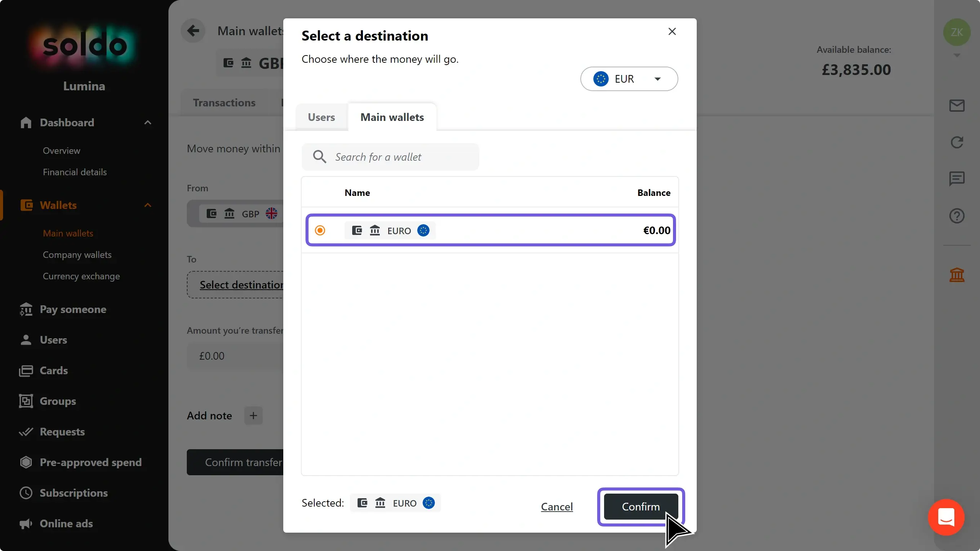Click the Cancel link

(557, 507)
